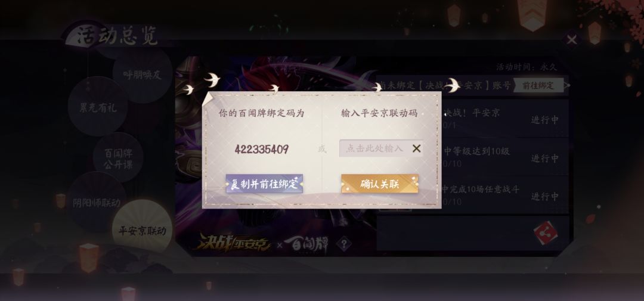Image resolution: width=644 pixels, height=301 pixels.
Task: Click the 前往绑定 button
Action: click(538, 85)
